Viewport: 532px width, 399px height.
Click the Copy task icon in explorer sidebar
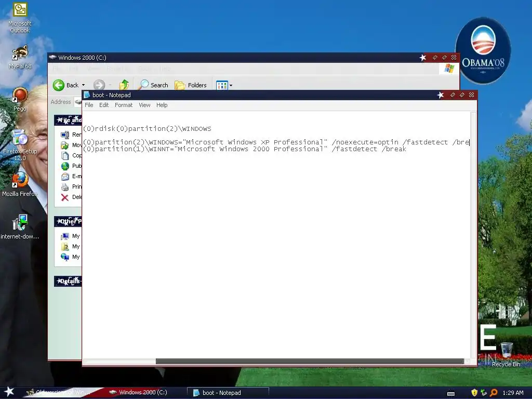[x=65, y=155]
